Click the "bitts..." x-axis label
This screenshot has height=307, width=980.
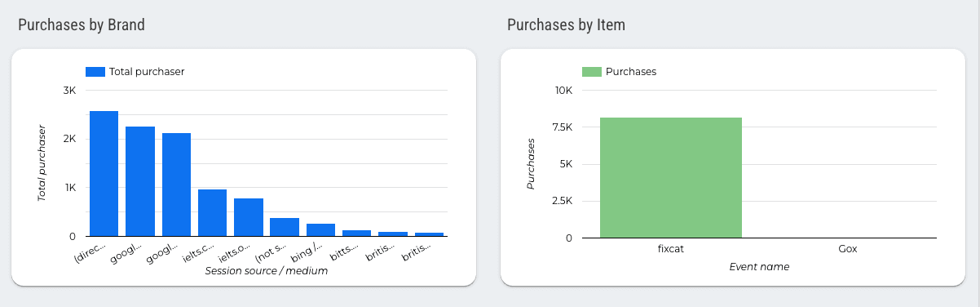pos(344,251)
